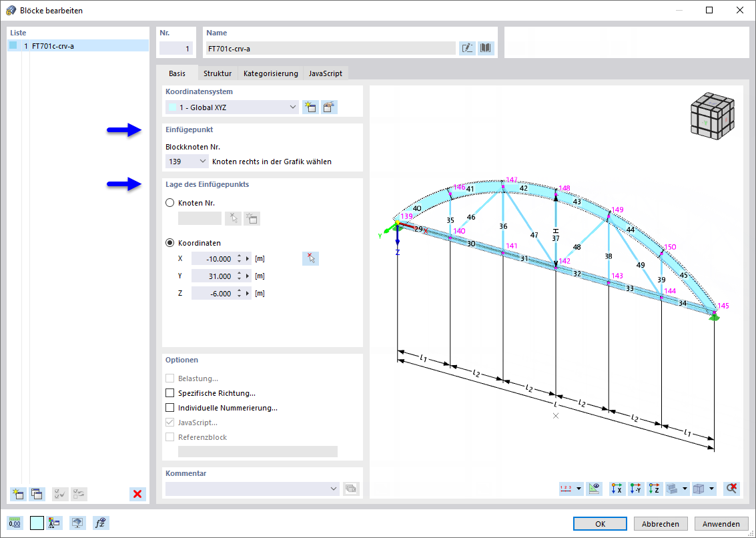Click the Y coordinate input field
Viewport: 756px width, 538px height.
pyautogui.click(x=214, y=276)
